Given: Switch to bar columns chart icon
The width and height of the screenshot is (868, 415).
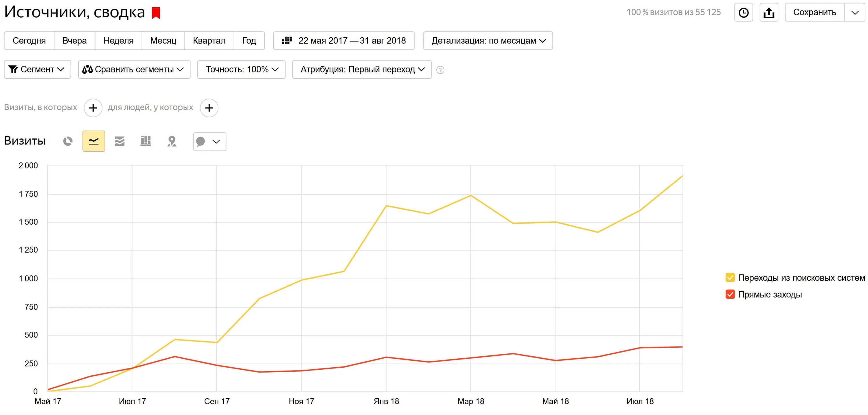Looking at the screenshot, I should click(x=146, y=141).
